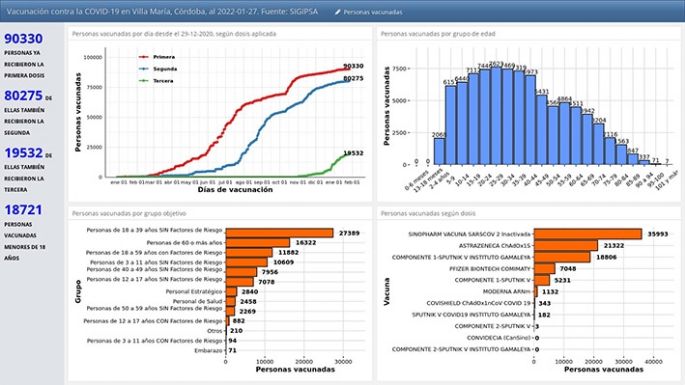Click the pencil icon beside Personas vacunadas
Image resolution: width=685 pixels, height=385 pixels.
(338, 12)
